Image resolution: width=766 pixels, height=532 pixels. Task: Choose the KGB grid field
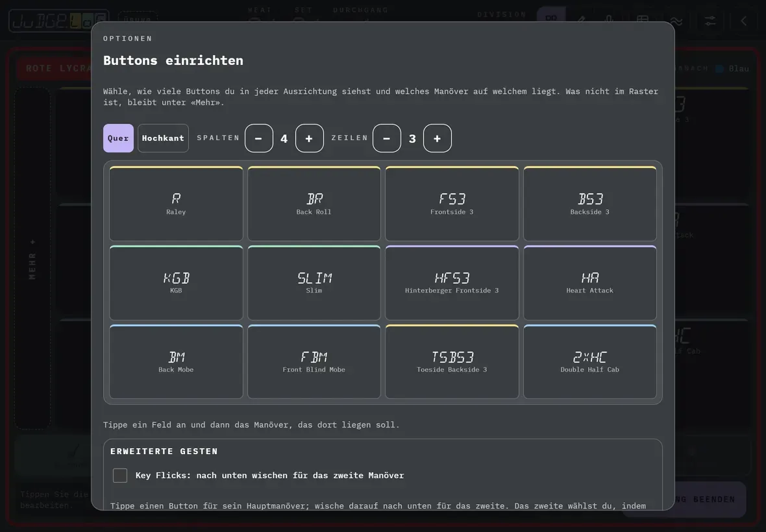176,283
